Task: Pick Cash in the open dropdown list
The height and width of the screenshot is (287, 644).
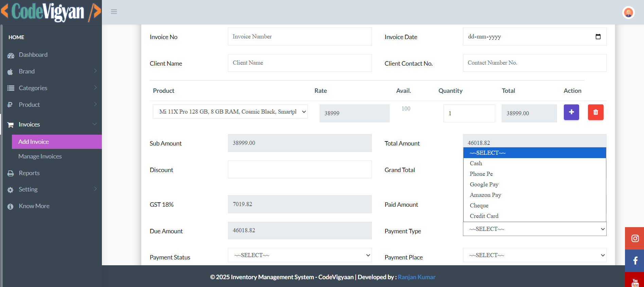Action: (x=476, y=163)
